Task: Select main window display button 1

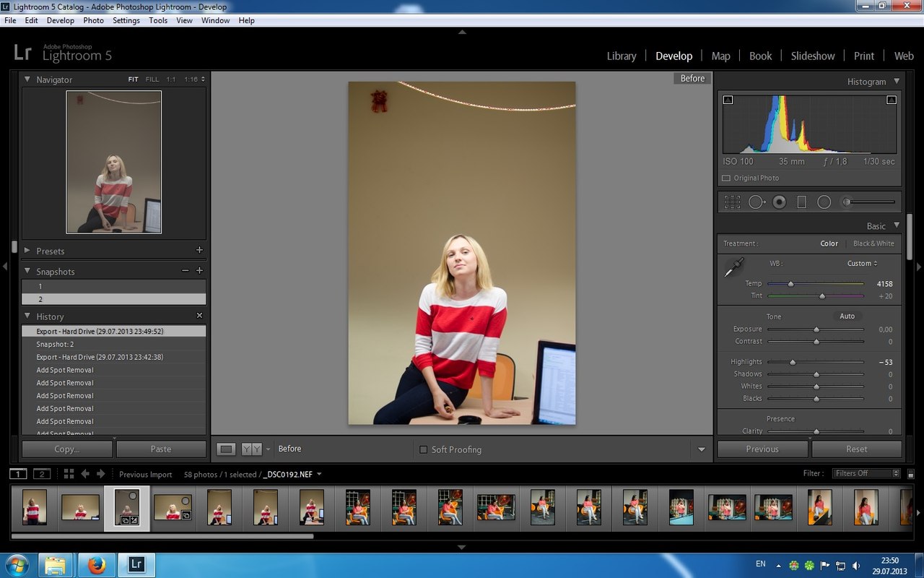Action: (18, 474)
